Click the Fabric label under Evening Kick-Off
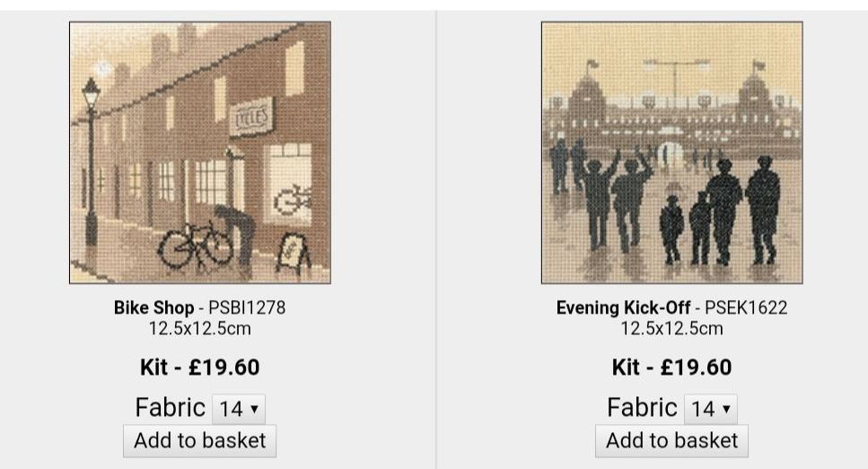 pos(642,408)
